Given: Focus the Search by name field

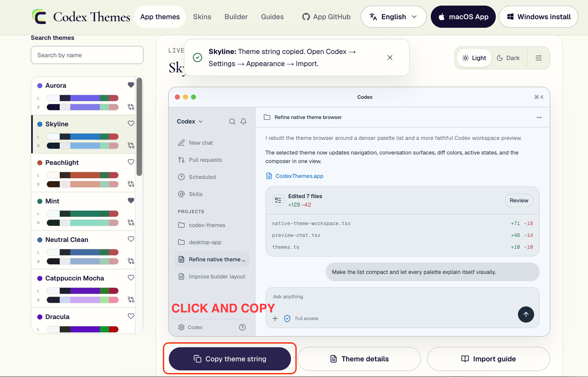Looking at the screenshot, I should click(87, 55).
